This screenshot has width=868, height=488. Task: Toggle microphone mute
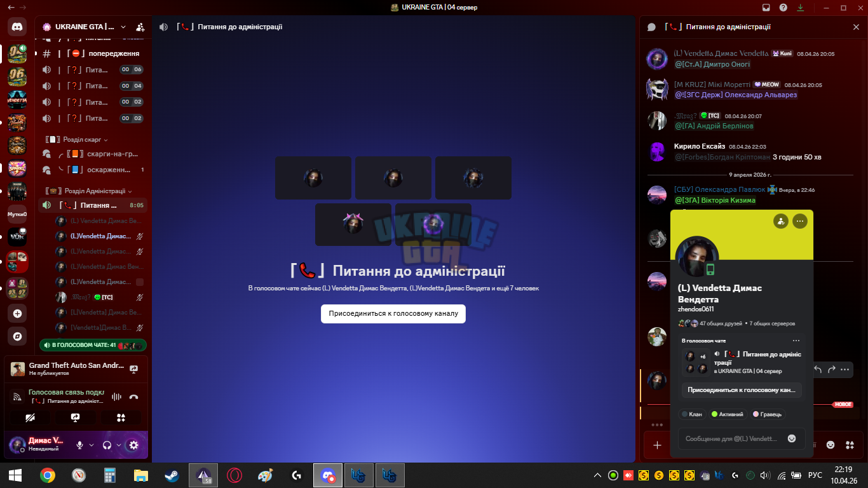point(80,445)
